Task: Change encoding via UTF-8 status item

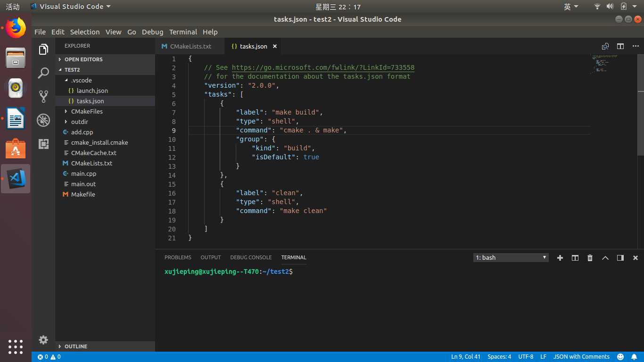Action: [x=526, y=357]
